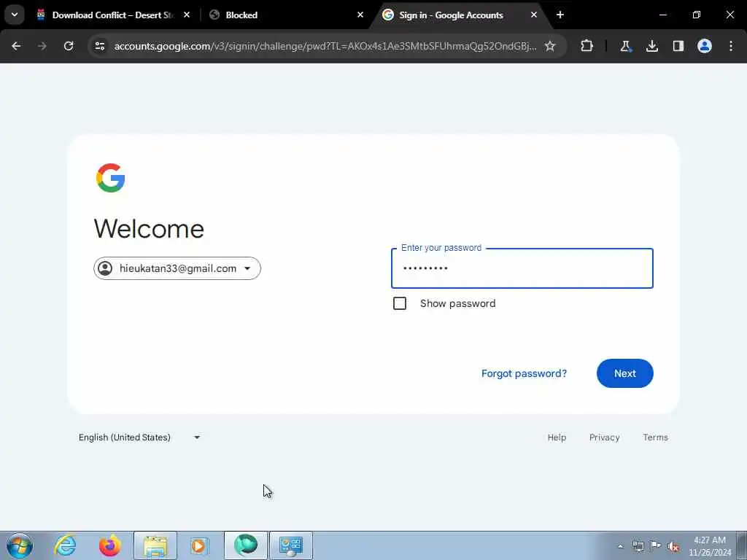Enable the Show password checkbox

(400, 303)
